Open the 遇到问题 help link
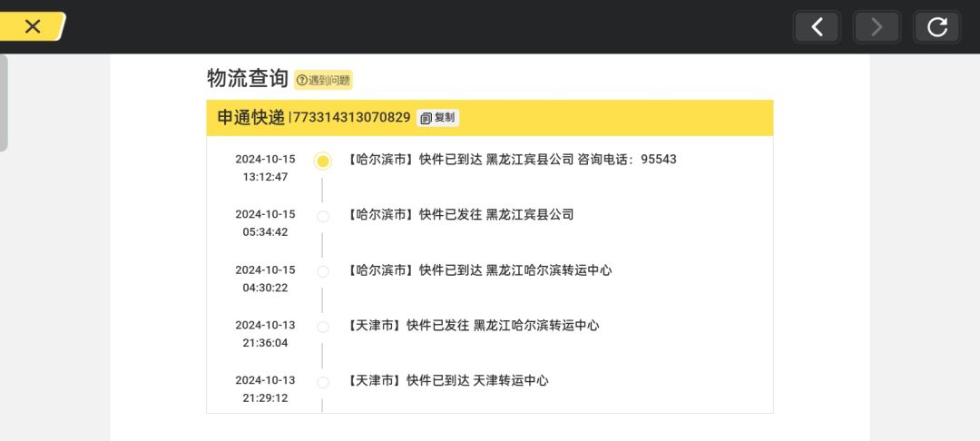The width and height of the screenshot is (980, 441). tap(323, 80)
